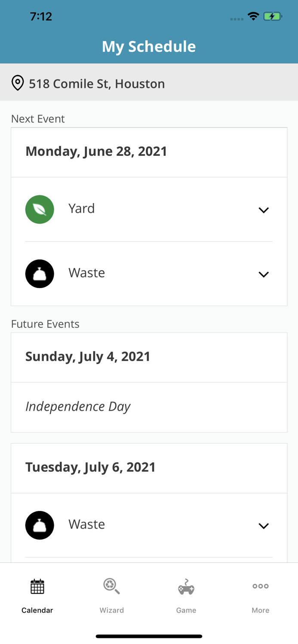Select the address 518 Comile St, Houston
Viewport: 298px width, 644px height.
coord(96,84)
